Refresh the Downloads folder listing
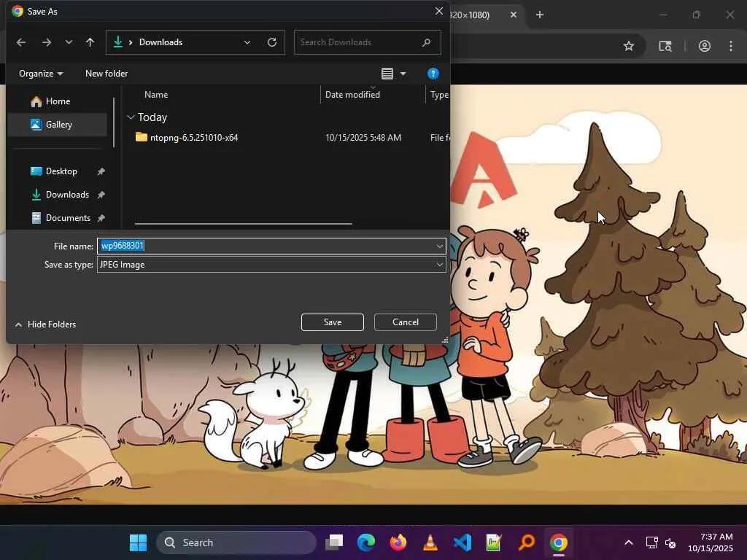The image size is (747, 560). coord(272,42)
